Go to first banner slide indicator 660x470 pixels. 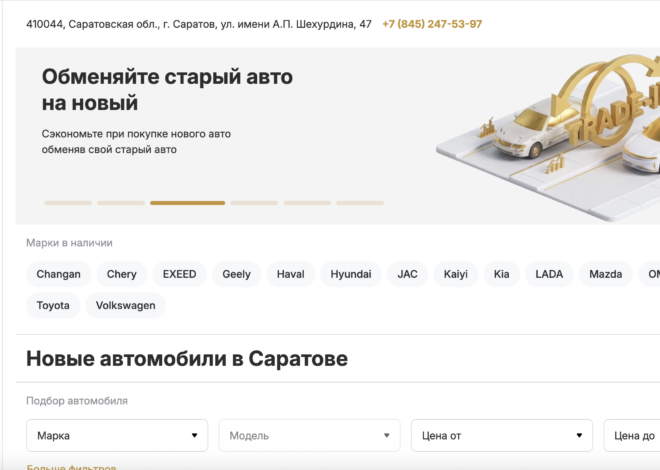(68, 203)
